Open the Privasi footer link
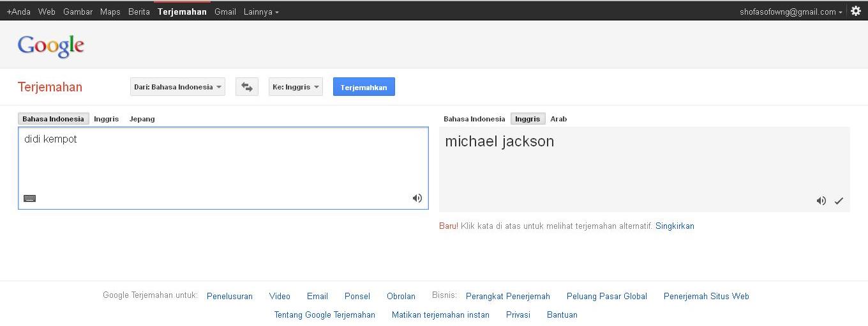This screenshot has width=868, height=326. click(518, 314)
